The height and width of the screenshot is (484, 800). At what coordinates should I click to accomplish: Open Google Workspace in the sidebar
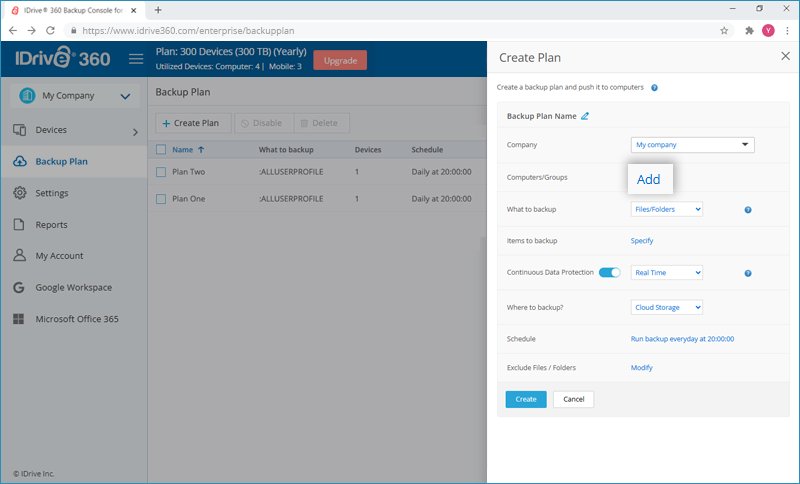pyautogui.click(x=74, y=287)
